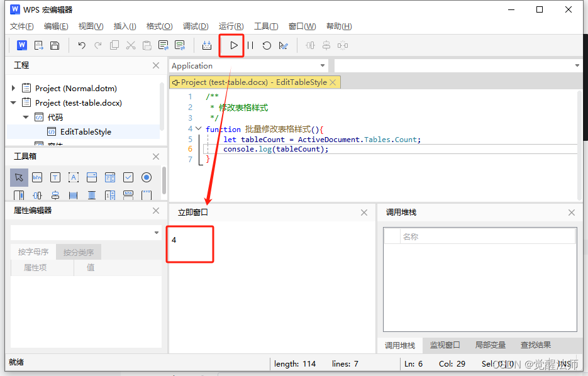Viewport: 588px width, 376px height.
Task: Select the Checkbox control in the toolbox
Action: click(128, 177)
